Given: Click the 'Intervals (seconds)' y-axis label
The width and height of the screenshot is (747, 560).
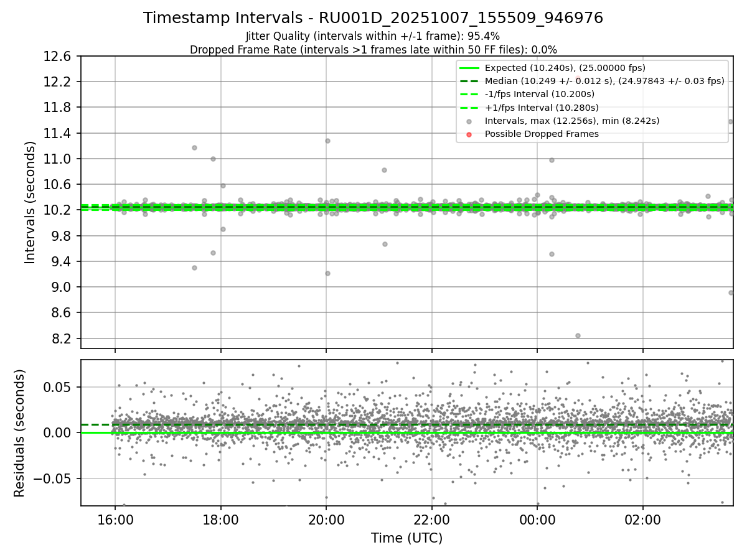Looking at the screenshot, I should [31, 202].
